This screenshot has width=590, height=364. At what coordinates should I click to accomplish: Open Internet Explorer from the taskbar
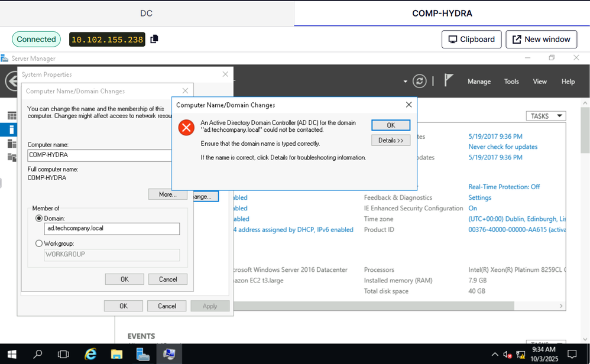pos(90,354)
